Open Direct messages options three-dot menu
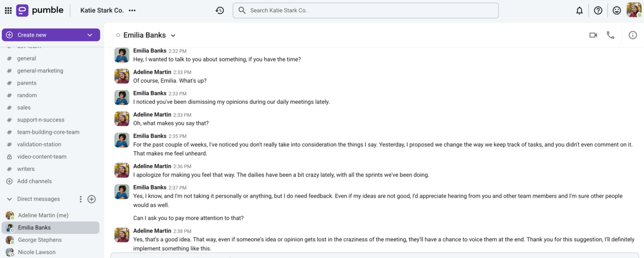Screen dimensions: 644x258 coord(80,199)
